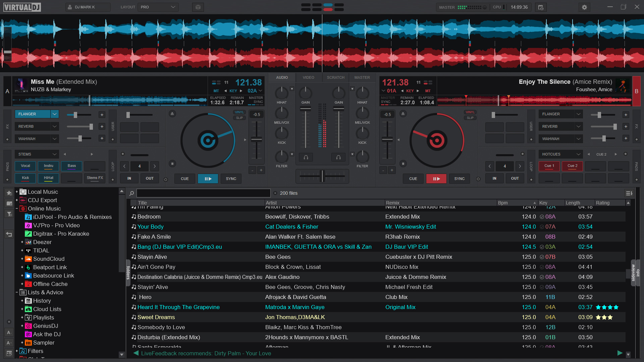Switch to the VIDEO mixer tab
Screen dimensions: 644x362
pyautogui.click(x=308, y=77)
